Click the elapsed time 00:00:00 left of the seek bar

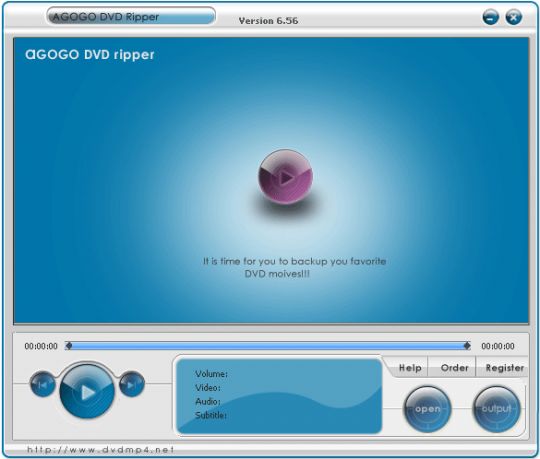click(41, 346)
